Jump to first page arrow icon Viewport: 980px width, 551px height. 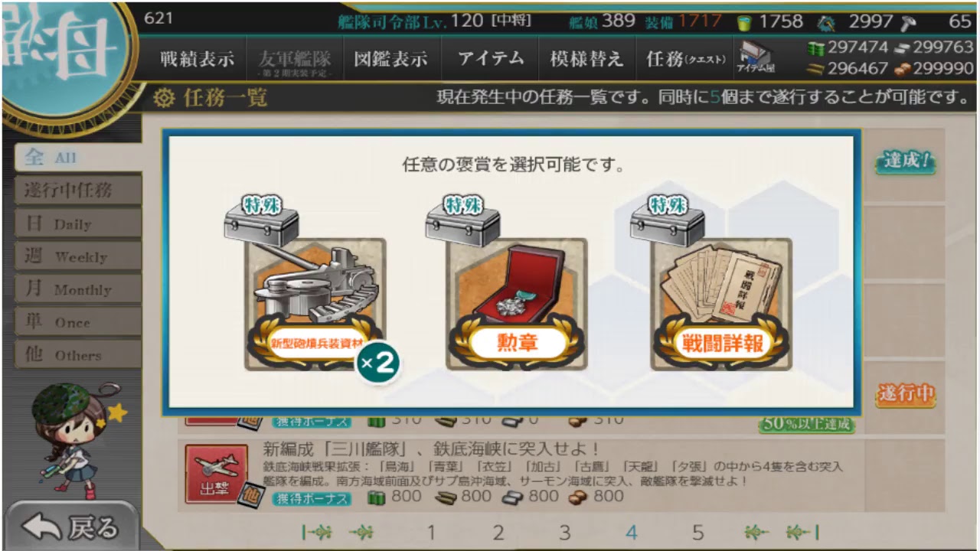316,532
